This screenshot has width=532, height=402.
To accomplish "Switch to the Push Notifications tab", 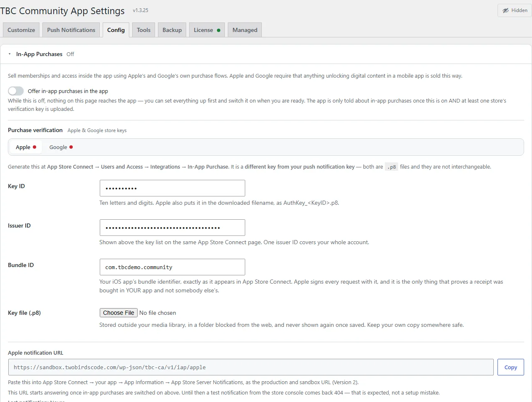I will coord(71,30).
